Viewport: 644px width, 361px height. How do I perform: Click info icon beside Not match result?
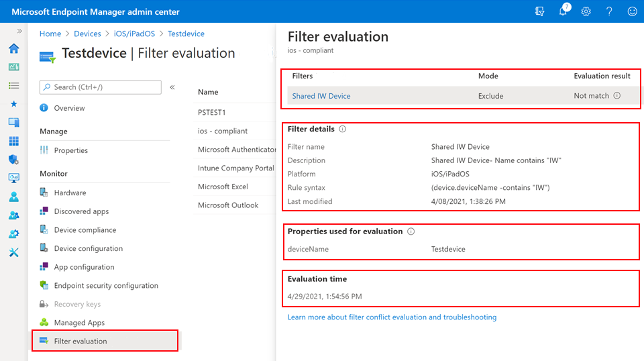click(x=617, y=96)
